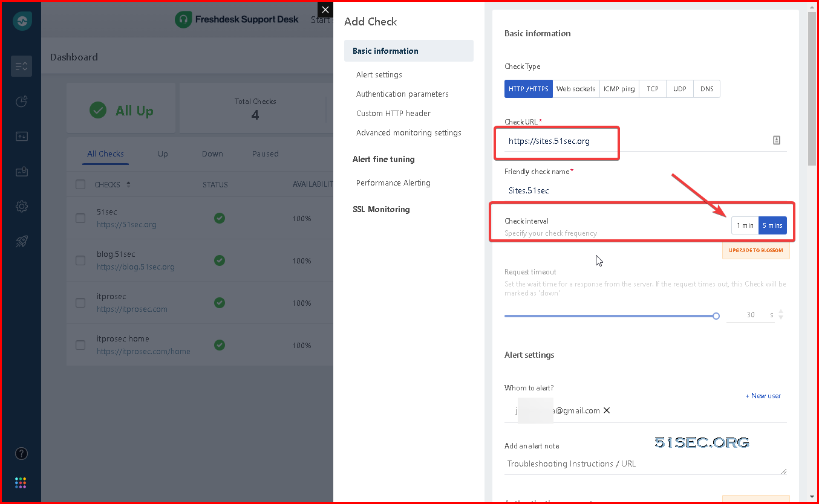The width and height of the screenshot is (819, 504).
Task: Select DNS check type
Action: 707,89
